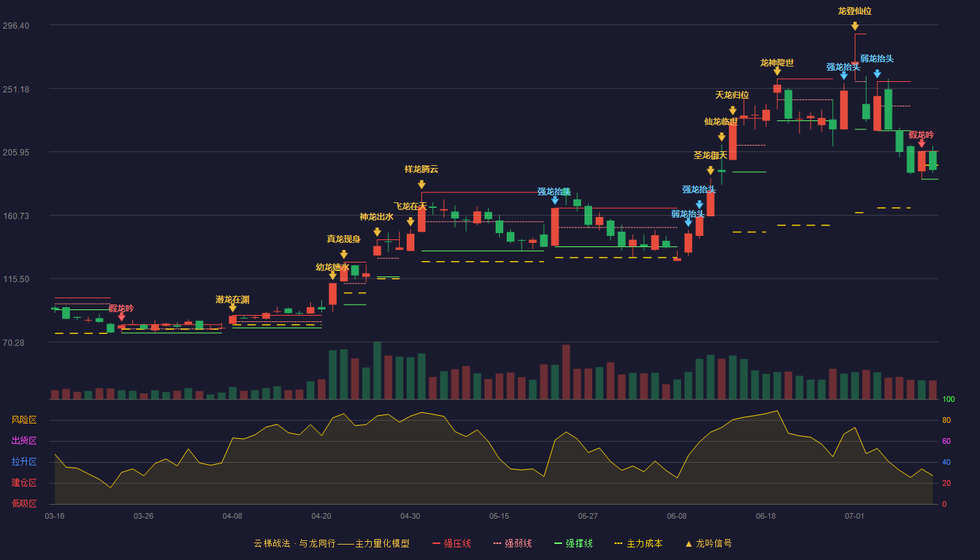Viewport: 980px width, 560px height.
Task: Click the 龙登仙位 signal arrow marker
Action: [x=855, y=26]
